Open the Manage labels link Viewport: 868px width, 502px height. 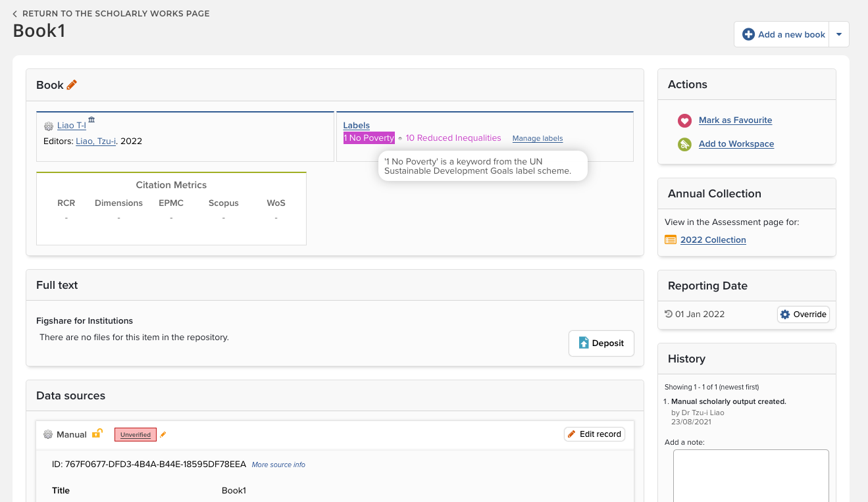(x=537, y=139)
